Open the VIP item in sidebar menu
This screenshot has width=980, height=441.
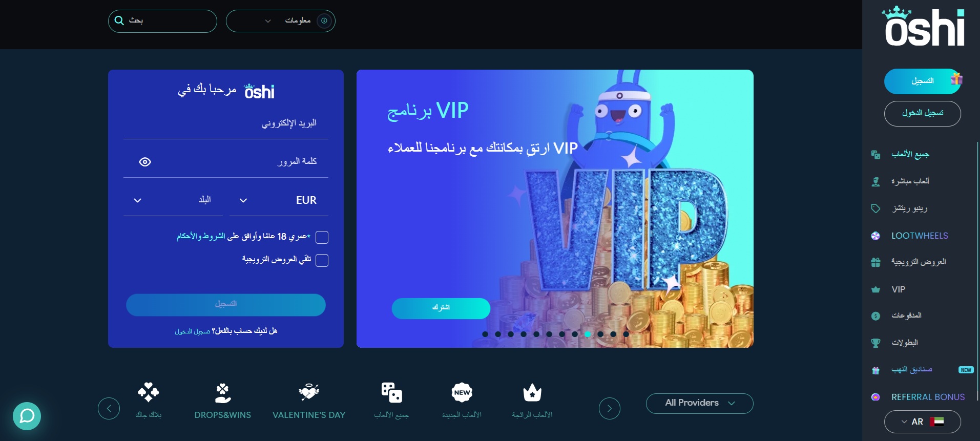pos(898,289)
